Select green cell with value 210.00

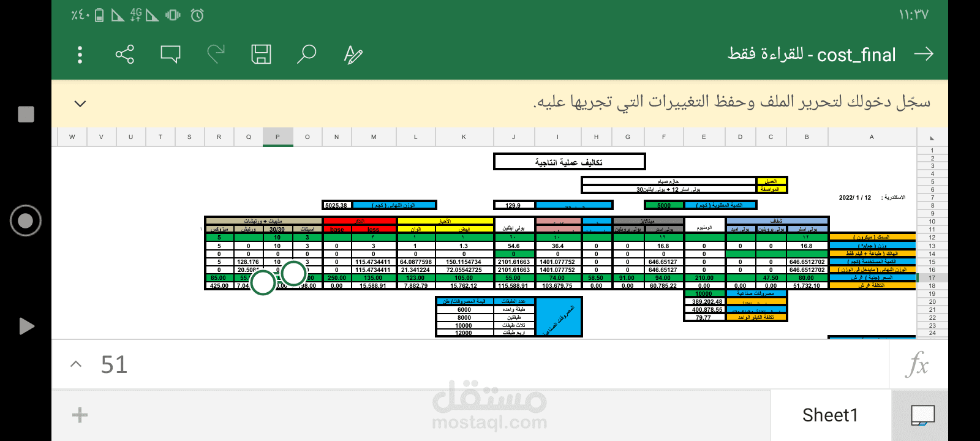click(x=704, y=277)
